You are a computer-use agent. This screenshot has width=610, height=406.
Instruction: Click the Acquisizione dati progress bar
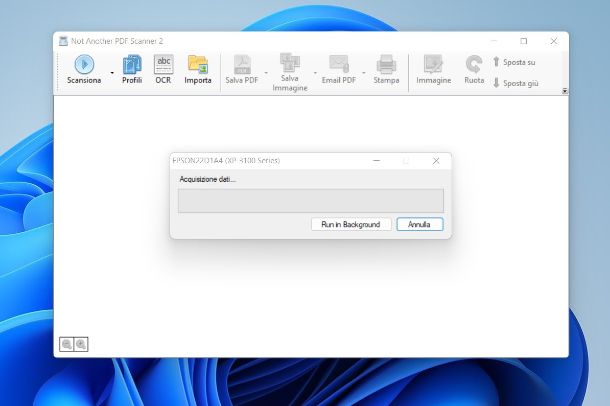pyautogui.click(x=311, y=201)
